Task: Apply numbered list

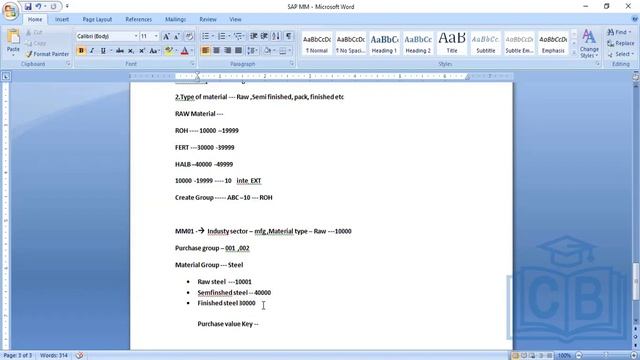Action: pos(221,36)
